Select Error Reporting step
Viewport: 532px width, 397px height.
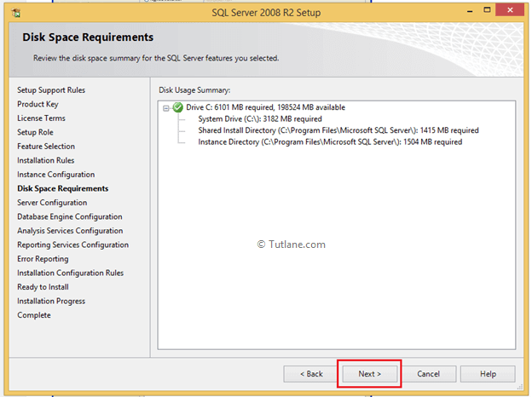tap(43, 259)
